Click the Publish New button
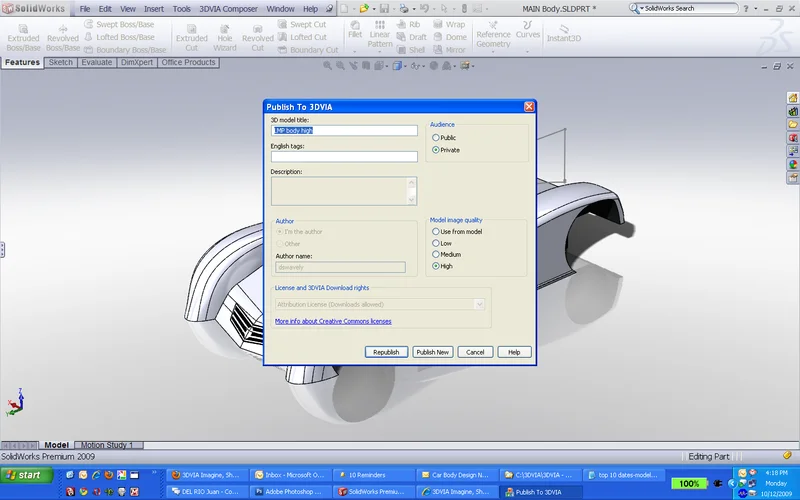 [432, 352]
